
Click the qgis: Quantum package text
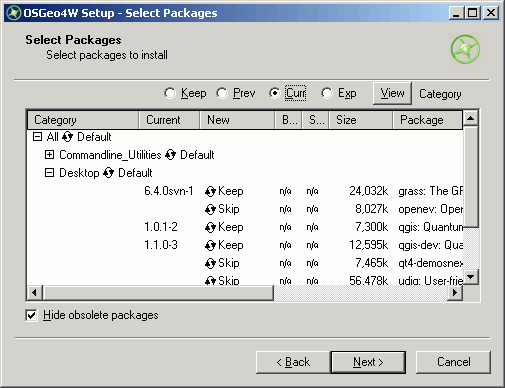click(x=431, y=227)
